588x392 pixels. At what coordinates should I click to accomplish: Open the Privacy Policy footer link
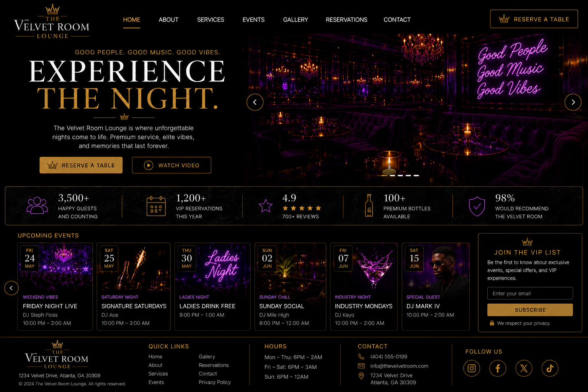tap(215, 382)
